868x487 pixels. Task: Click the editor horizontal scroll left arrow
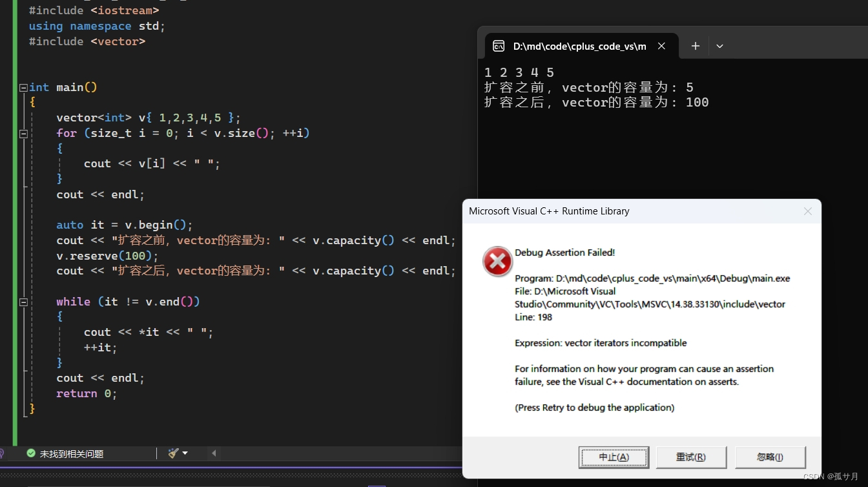pyautogui.click(x=214, y=453)
